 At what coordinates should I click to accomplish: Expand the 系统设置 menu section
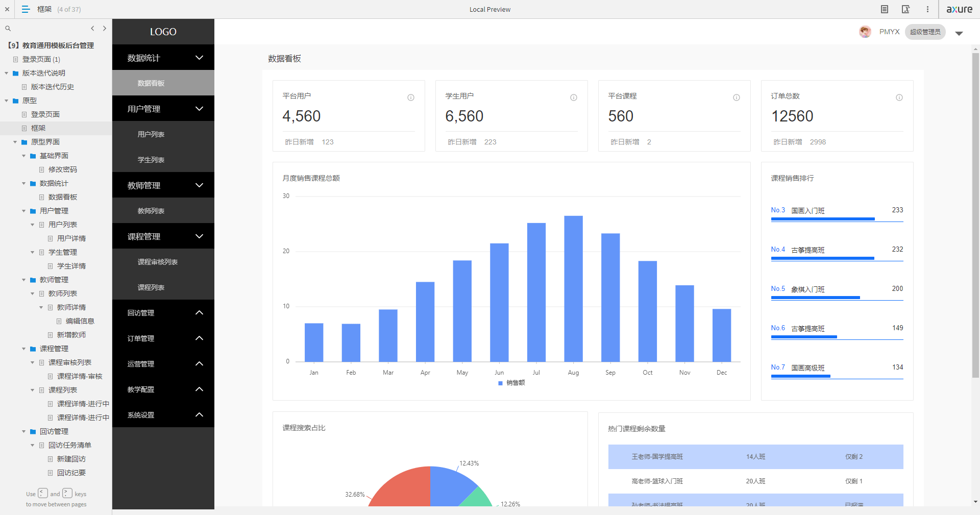(163, 414)
